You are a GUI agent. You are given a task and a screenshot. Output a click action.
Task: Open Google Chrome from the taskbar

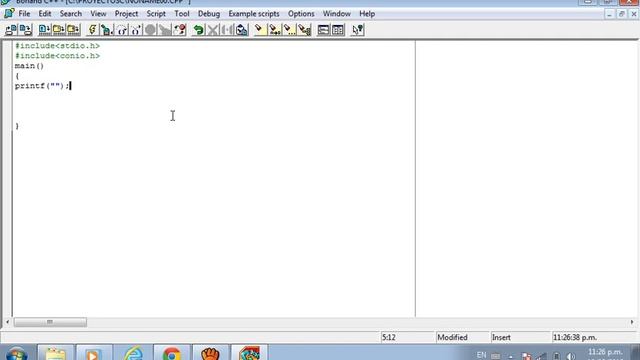(171, 353)
